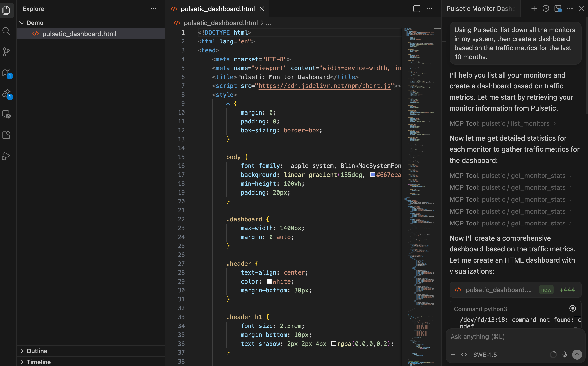588x366 pixels.
Task: Submit the chat with the send arrow
Action: 577,354
